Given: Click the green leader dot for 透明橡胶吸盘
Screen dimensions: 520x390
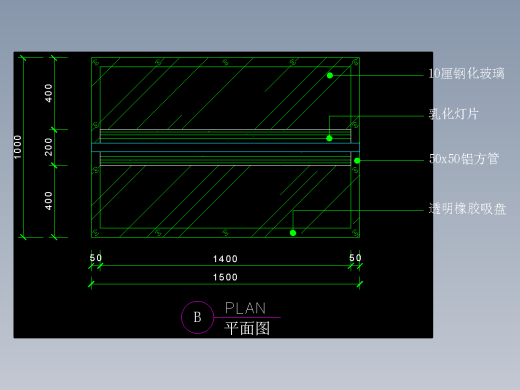Looking at the screenshot, I should (x=293, y=233).
